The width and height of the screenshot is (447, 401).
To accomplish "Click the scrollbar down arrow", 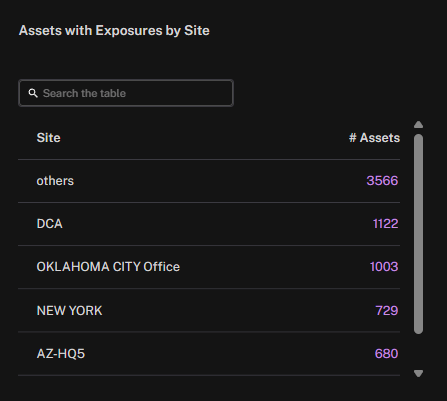I will (418, 373).
